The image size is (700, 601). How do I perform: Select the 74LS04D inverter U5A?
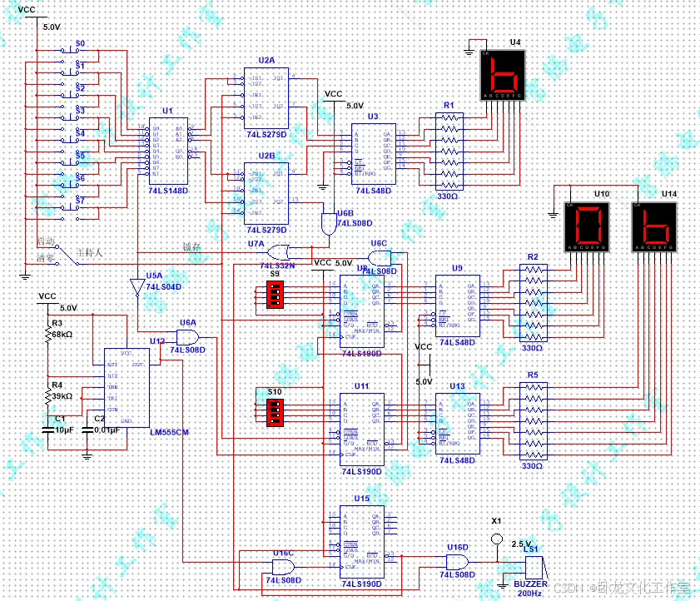(137, 283)
